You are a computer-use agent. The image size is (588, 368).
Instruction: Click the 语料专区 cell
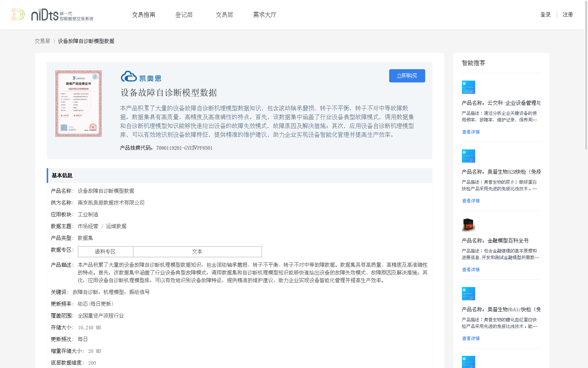click(x=105, y=252)
